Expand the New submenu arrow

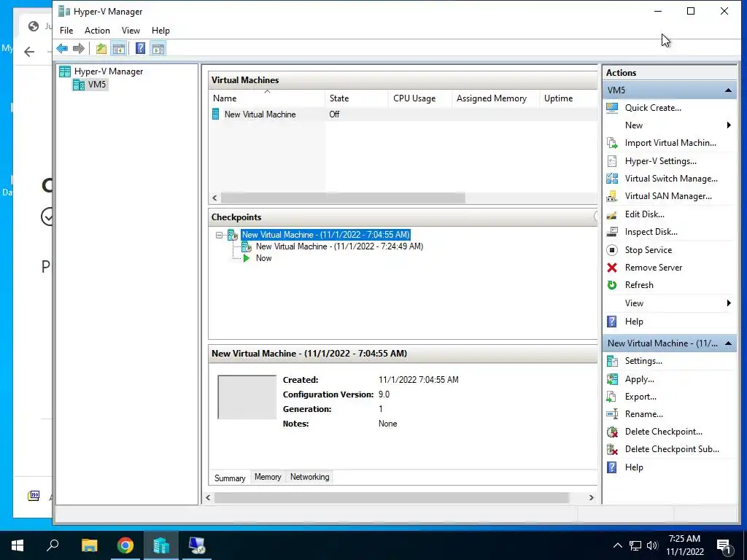tap(729, 125)
